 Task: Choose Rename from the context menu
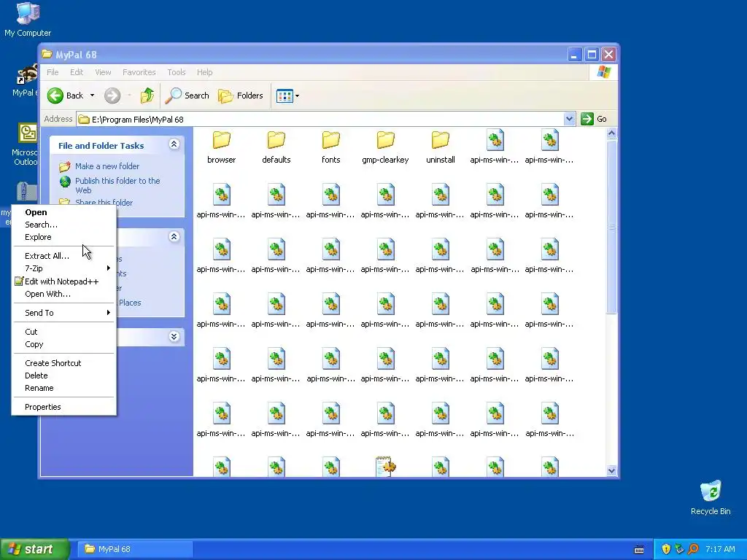tap(64, 388)
